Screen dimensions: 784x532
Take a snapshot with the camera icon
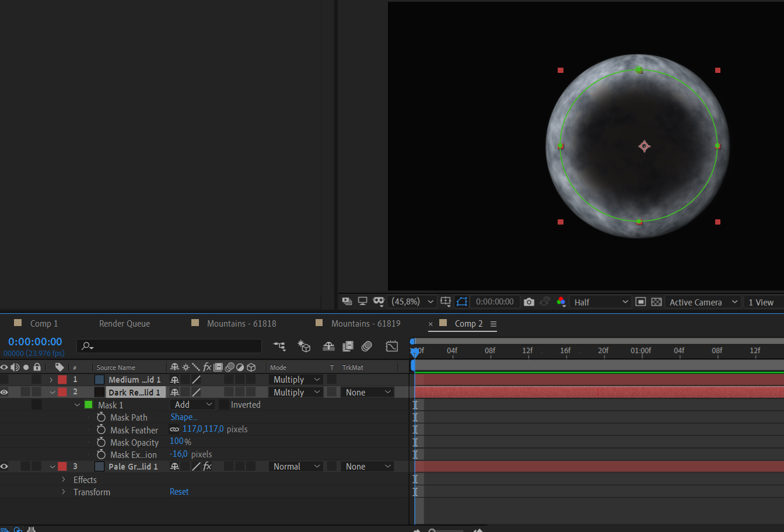click(x=529, y=302)
